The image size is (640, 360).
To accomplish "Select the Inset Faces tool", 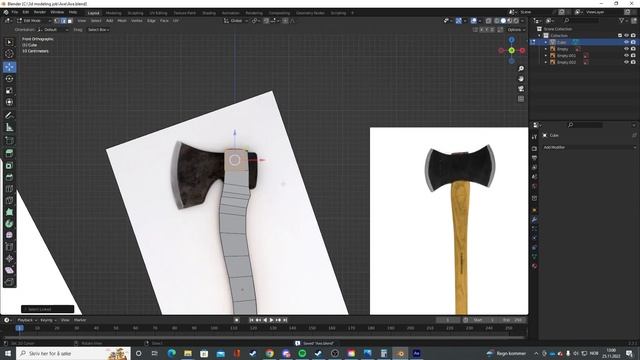I will pos(9,165).
